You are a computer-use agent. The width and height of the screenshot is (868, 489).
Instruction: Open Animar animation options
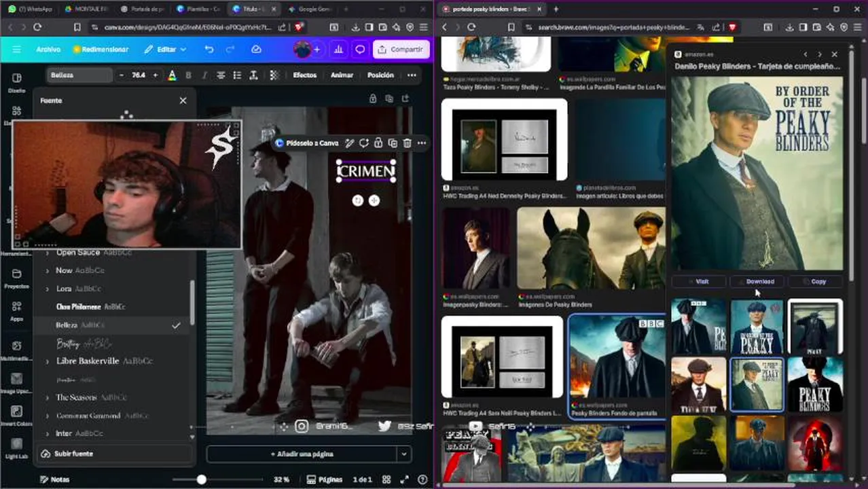pos(342,75)
